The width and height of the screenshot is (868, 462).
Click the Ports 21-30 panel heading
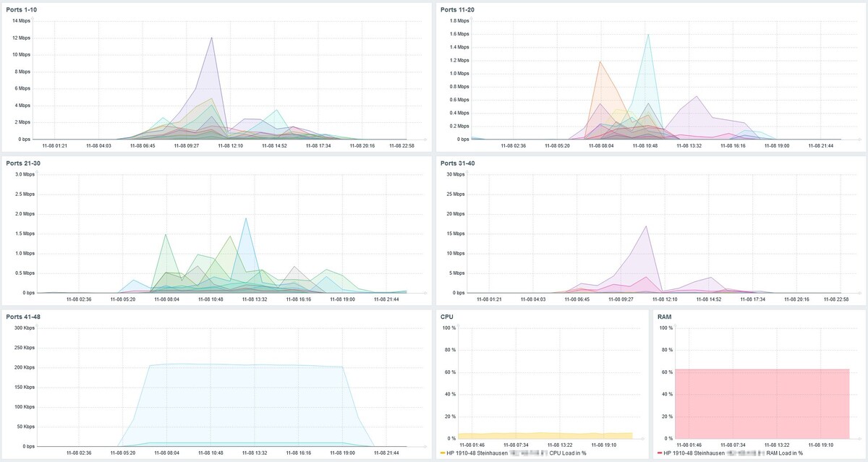point(22,163)
